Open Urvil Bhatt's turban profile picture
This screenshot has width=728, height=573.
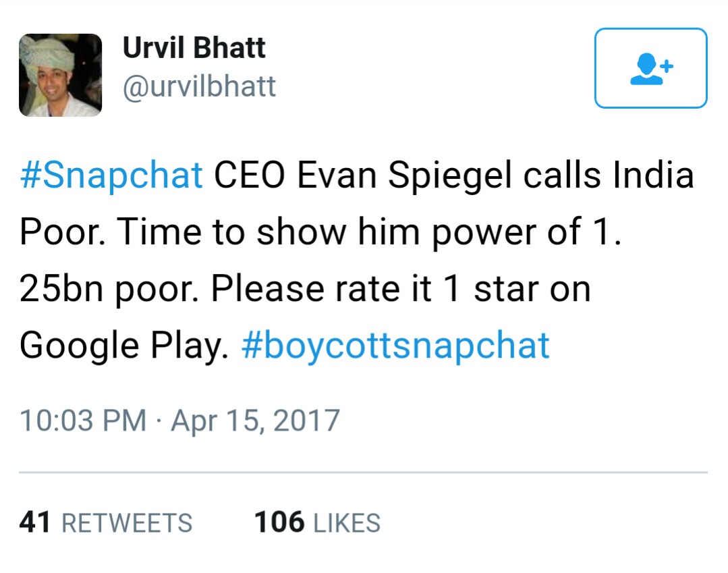[x=60, y=75]
